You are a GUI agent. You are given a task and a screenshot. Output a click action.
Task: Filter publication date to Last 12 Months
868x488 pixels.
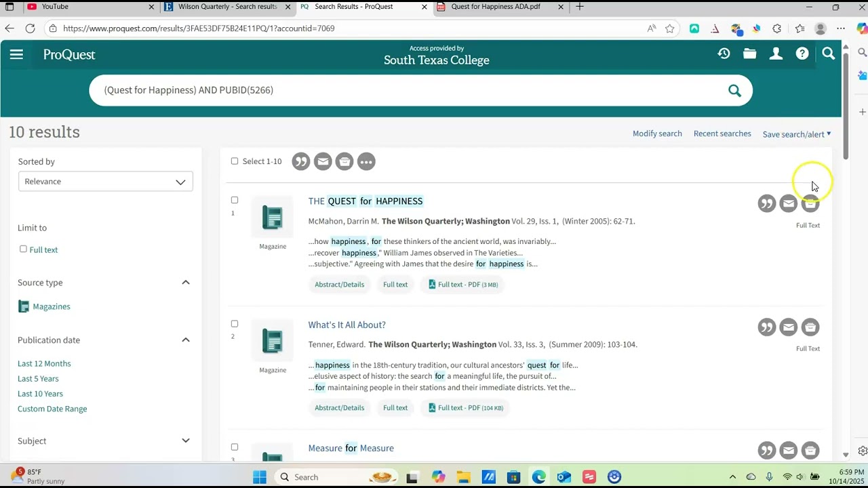(x=44, y=364)
